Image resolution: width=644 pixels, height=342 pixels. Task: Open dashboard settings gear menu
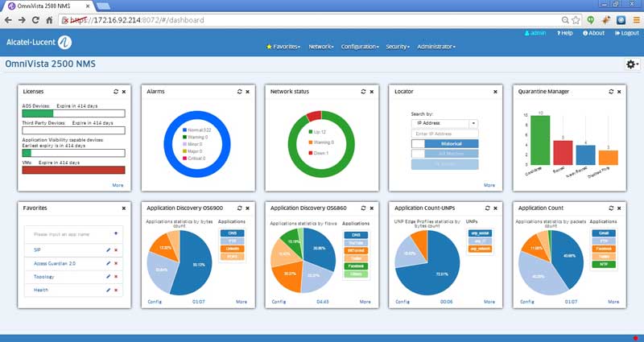click(x=632, y=64)
